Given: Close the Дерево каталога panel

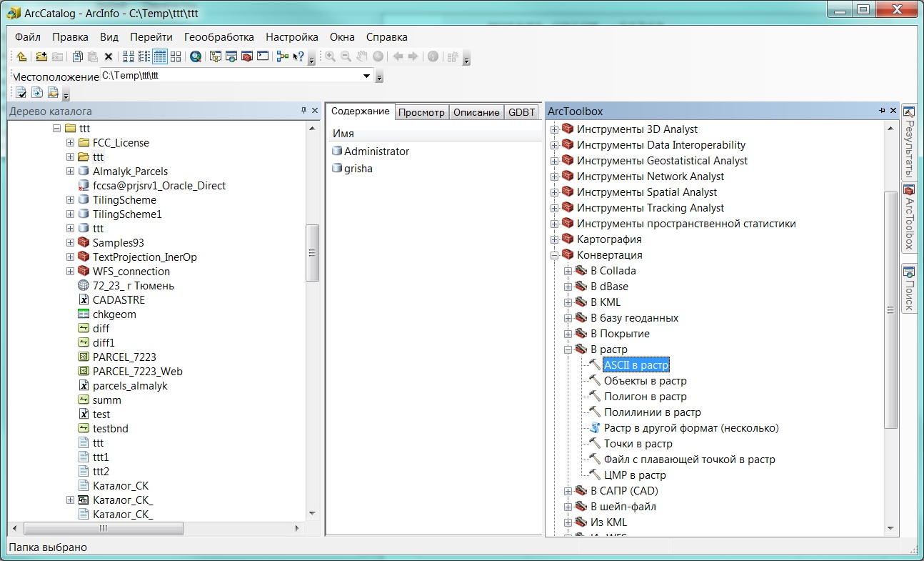Looking at the screenshot, I should (x=315, y=111).
